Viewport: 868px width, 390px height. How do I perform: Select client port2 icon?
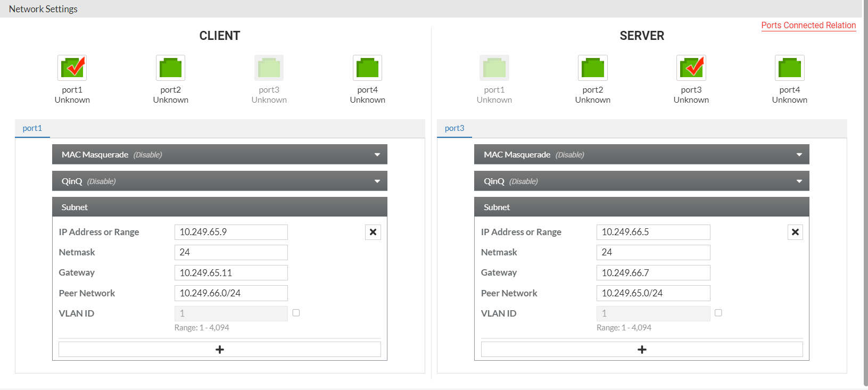click(x=170, y=68)
